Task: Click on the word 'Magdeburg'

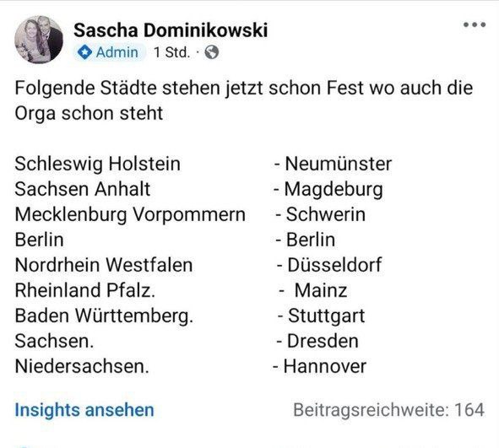Action: [x=334, y=189]
